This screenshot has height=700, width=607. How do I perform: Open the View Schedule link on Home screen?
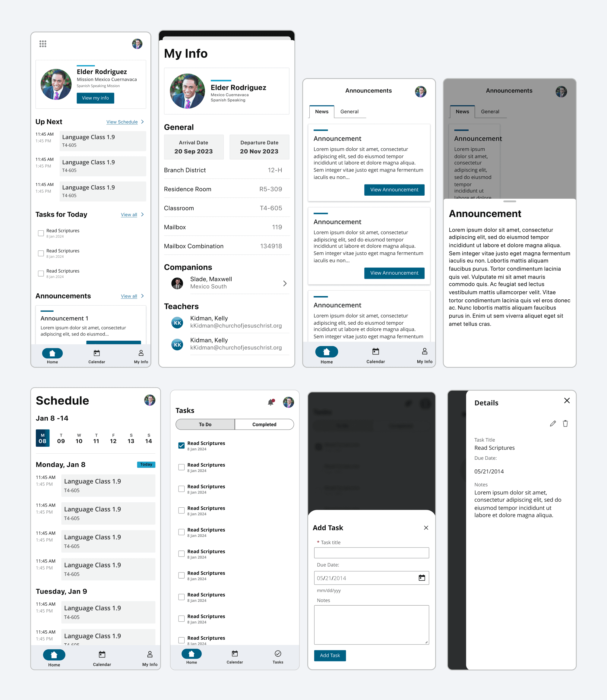[x=122, y=123]
